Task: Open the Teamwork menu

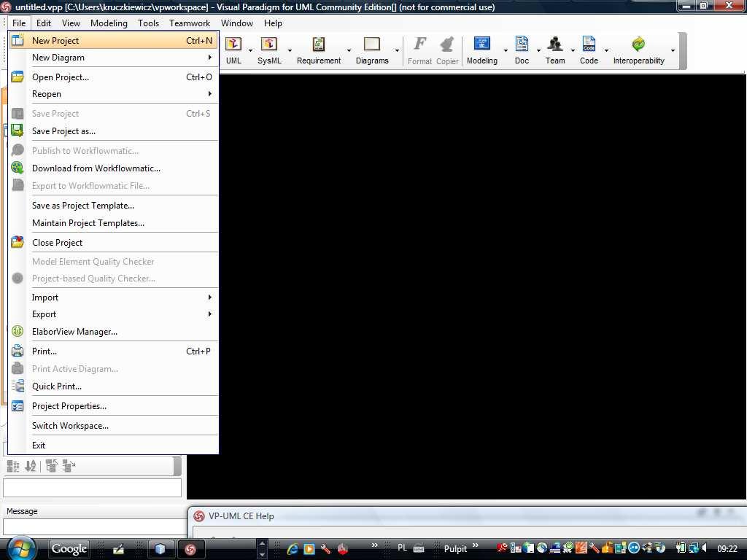Action: (x=190, y=23)
